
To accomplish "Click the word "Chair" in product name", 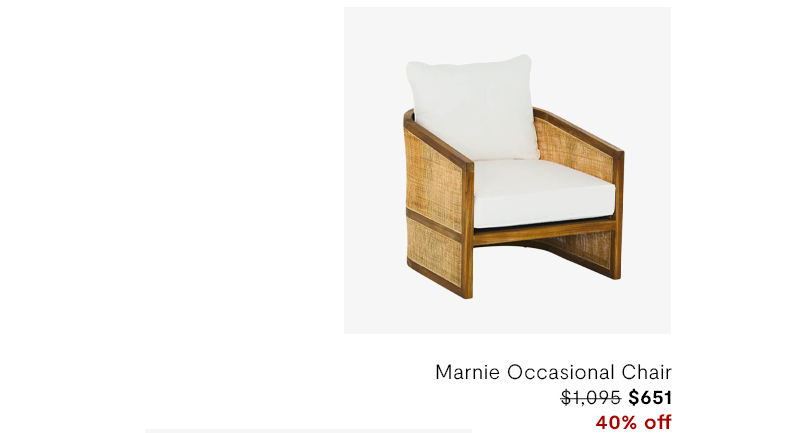I will (x=646, y=372).
